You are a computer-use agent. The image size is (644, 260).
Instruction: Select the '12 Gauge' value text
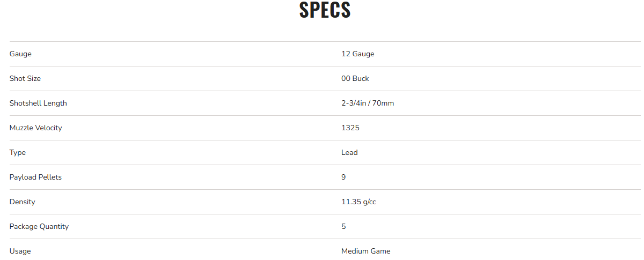357,54
